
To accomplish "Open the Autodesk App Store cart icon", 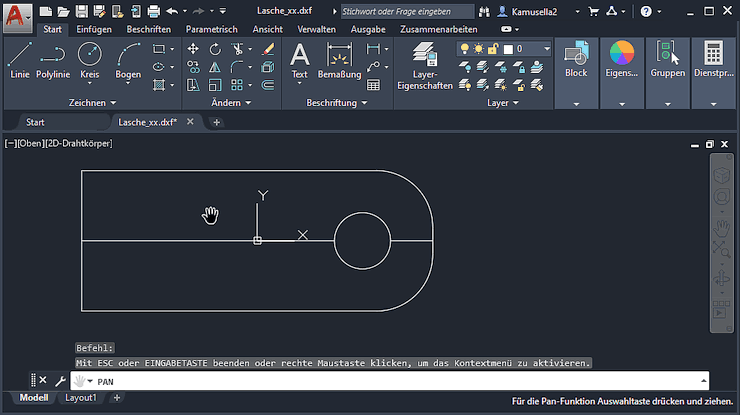I will tap(594, 11).
